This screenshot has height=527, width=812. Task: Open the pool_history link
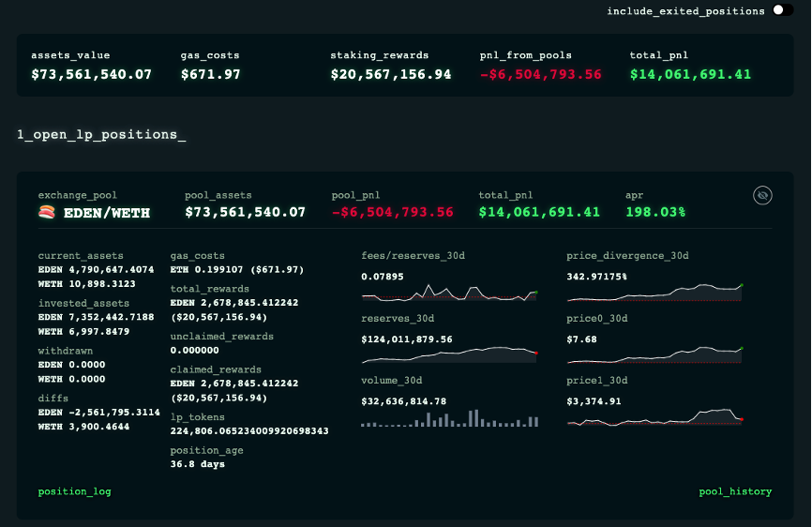pos(735,491)
